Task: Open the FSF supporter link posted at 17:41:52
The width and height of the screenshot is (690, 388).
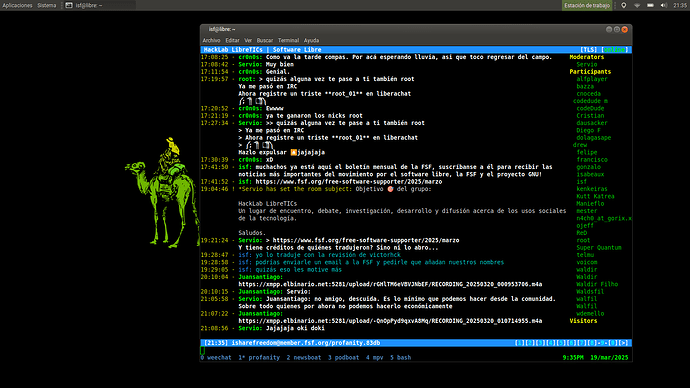Action: point(349,182)
